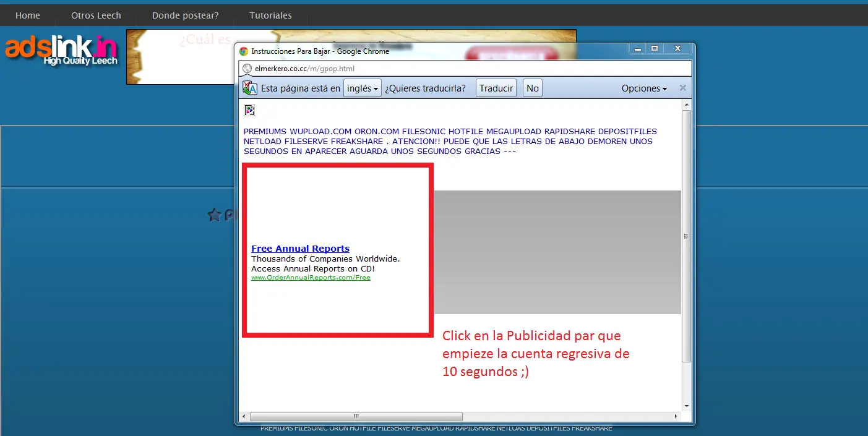This screenshot has height=436, width=868.
Task: Click the 'Thousands of Companies Worldwide.' ad text
Action: coord(325,259)
